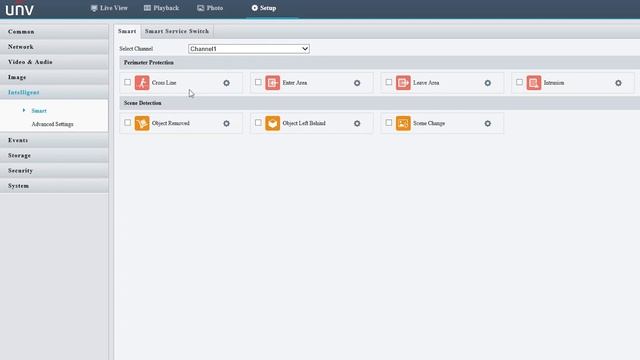Image resolution: width=640 pixels, height=360 pixels.
Task: Click the Object Removed label
Action: 171,123
